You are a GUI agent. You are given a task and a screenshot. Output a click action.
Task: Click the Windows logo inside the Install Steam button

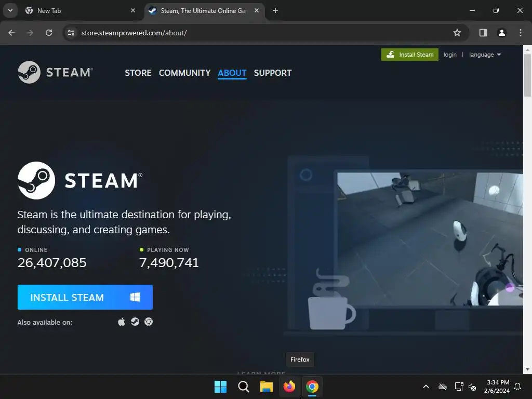click(x=135, y=297)
